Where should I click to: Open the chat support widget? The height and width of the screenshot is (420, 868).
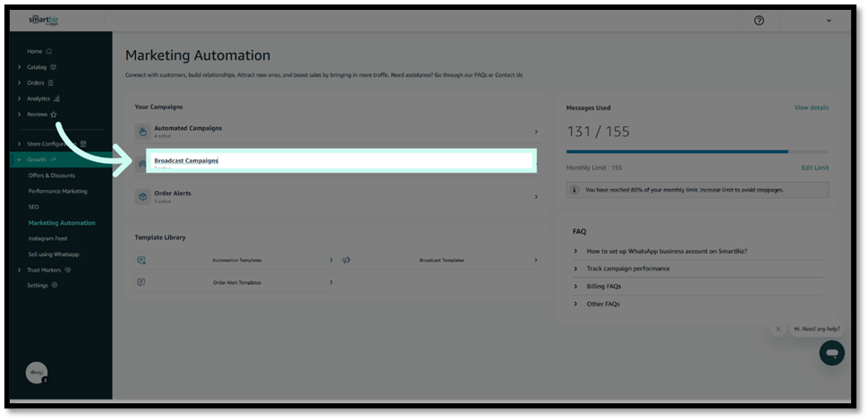pyautogui.click(x=831, y=352)
